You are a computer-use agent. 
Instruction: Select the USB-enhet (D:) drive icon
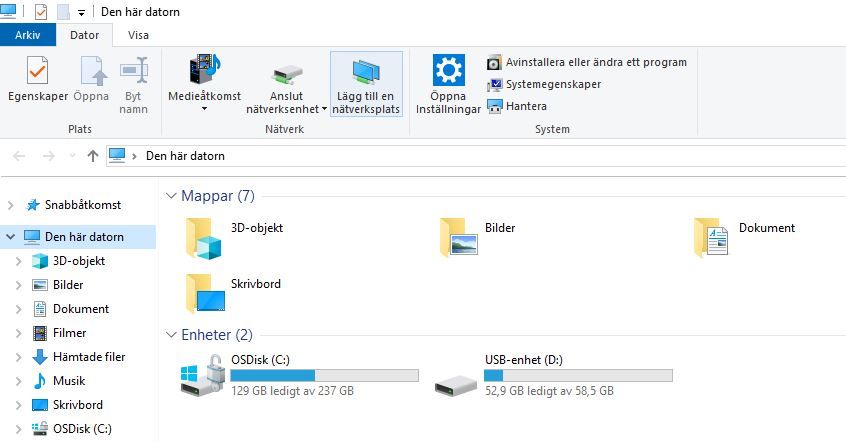[x=456, y=385]
